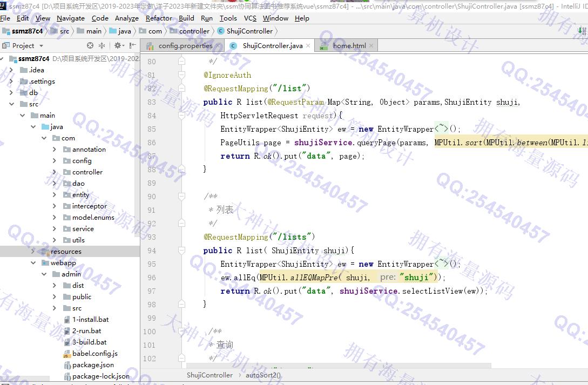
Task: Select the dist folder in tree
Action: coord(78,285)
